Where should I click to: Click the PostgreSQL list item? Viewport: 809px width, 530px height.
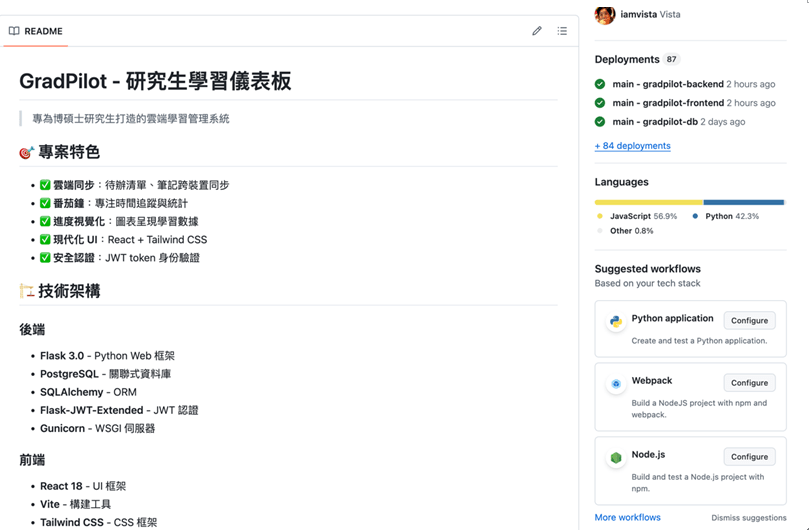(x=106, y=374)
